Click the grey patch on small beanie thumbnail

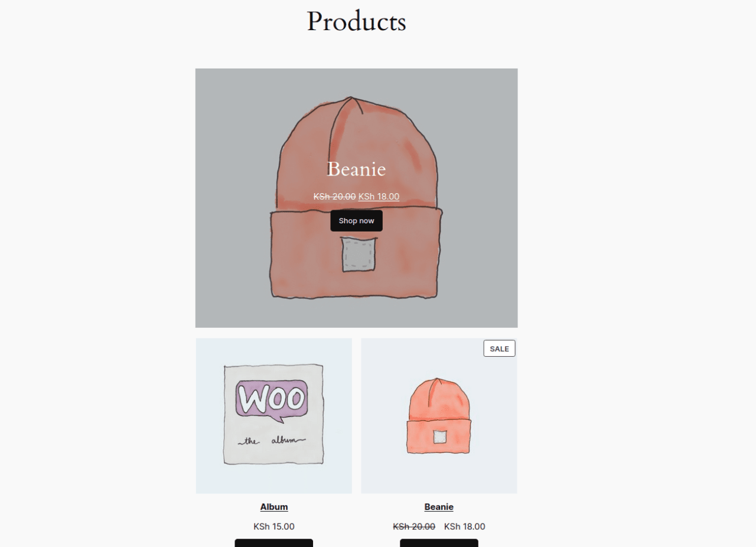coord(439,437)
